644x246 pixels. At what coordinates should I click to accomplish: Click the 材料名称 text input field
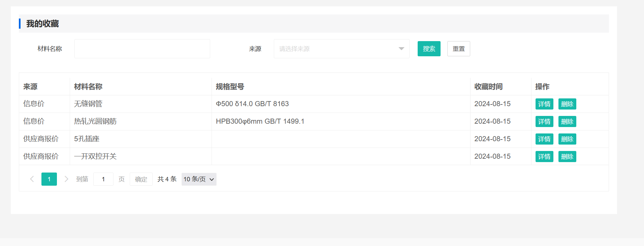142,49
